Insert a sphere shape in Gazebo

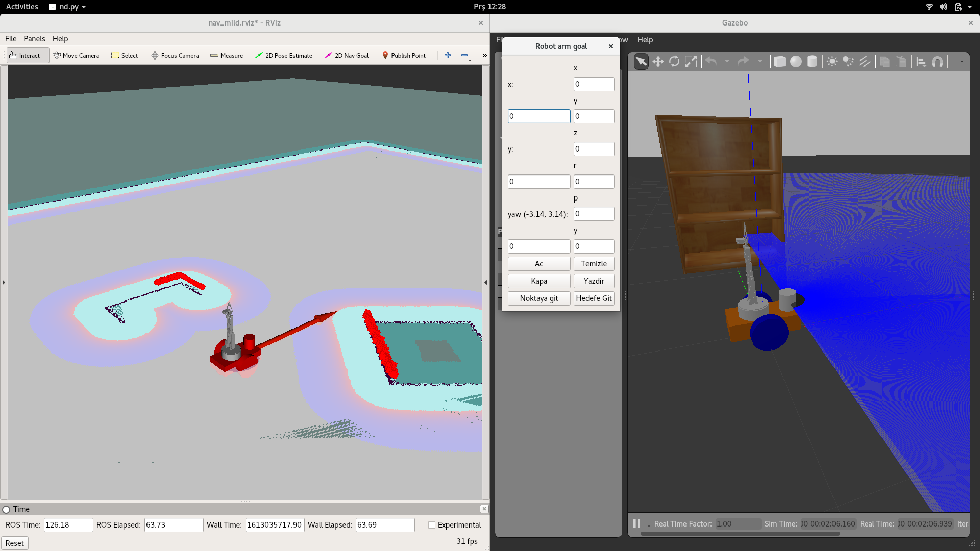(796, 62)
